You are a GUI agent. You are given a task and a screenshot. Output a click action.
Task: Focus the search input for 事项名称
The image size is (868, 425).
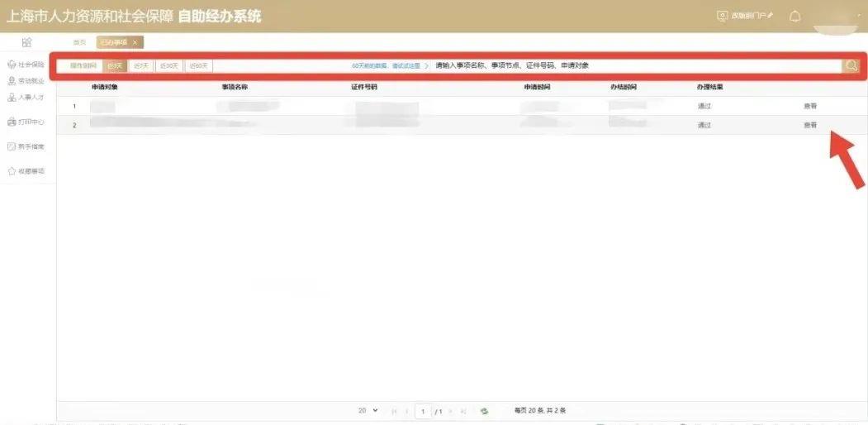(x=637, y=66)
